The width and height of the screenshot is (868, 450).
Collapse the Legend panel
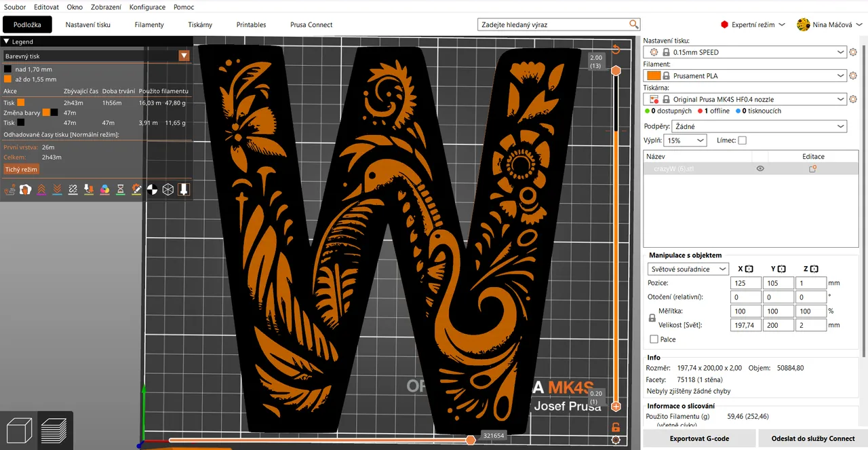tap(7, 42)
